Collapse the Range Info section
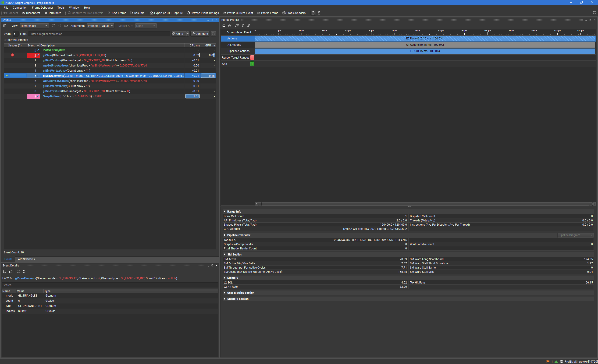The height and width of the screenshot is (364, 598). pyautogui.click(x=225, y=212)
